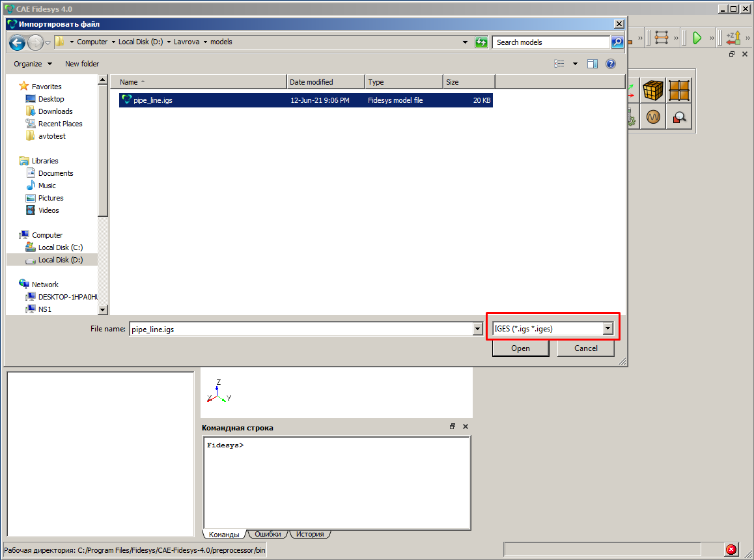Image resolution: width=754 pixels, height=560 pixels.
Task: Expand the chevron after the +Z toolbar
Action: [x=747, y=38]
